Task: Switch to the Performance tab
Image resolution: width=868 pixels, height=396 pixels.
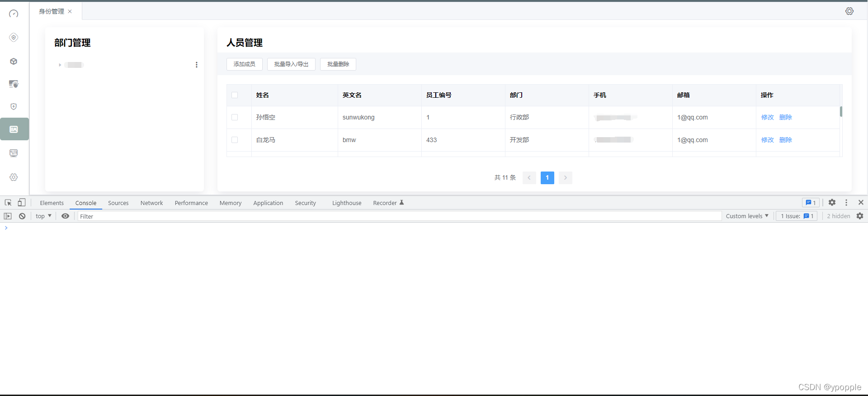Action: point(191,203)
